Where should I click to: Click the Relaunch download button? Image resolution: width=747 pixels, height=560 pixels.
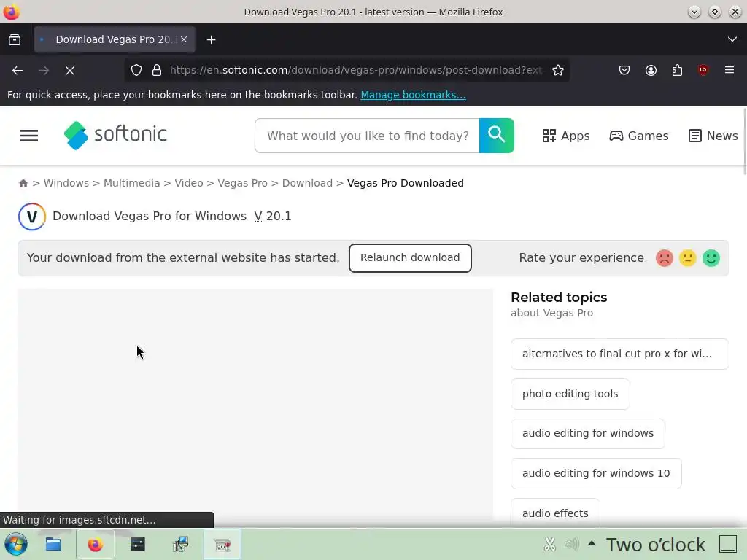410,258
